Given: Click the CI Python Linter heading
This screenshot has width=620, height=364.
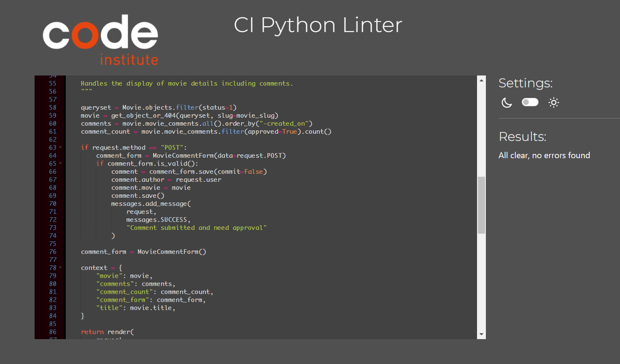Looking at the screenshot, I should 318,25.
